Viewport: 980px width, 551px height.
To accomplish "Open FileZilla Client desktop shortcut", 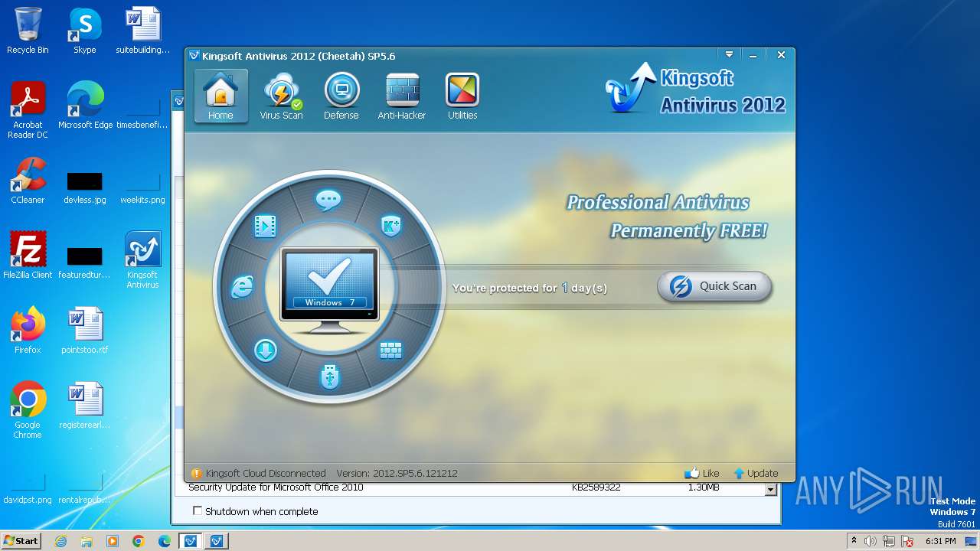I will pyautogui.click(x=28, y=255).
